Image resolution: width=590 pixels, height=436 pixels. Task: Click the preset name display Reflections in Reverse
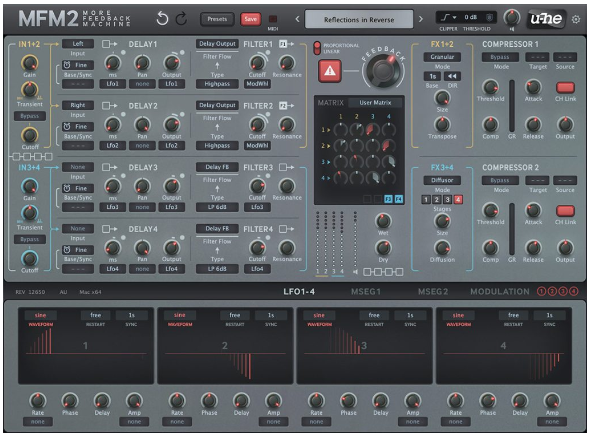[359, 19]
